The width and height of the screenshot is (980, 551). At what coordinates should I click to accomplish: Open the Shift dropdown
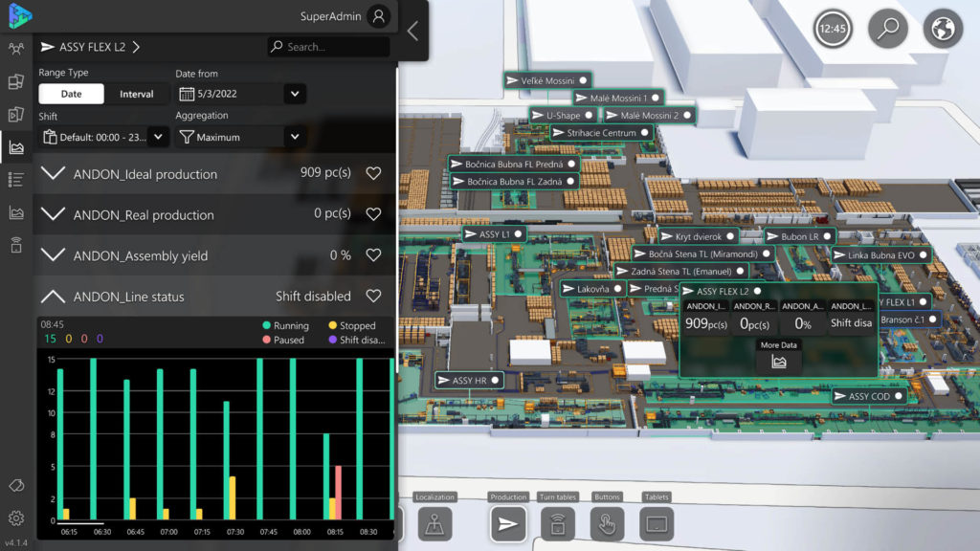pyautogui.click(x=104, y=137)
